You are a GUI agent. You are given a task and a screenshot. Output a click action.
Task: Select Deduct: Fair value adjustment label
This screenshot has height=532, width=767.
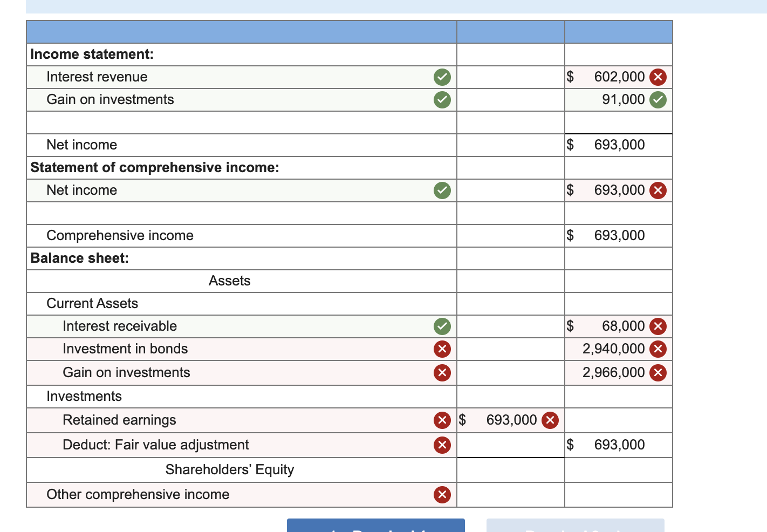point(155,445)
